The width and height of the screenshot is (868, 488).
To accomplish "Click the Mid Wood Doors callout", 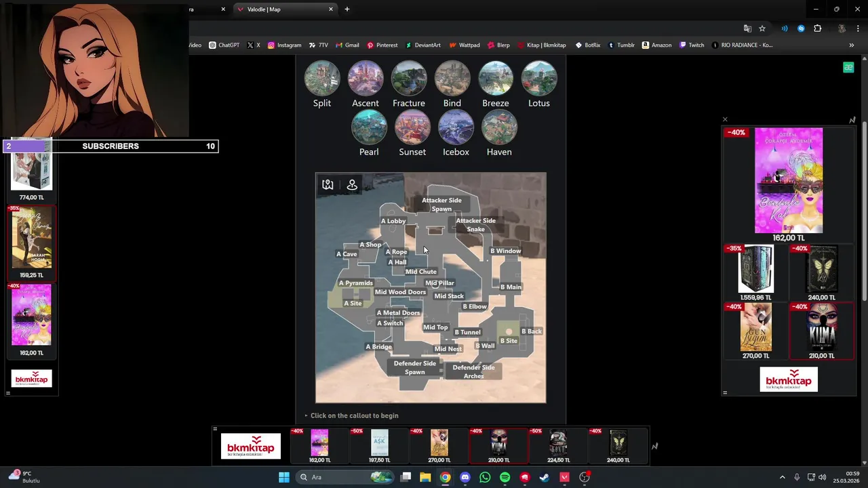I will pos(400,292).
